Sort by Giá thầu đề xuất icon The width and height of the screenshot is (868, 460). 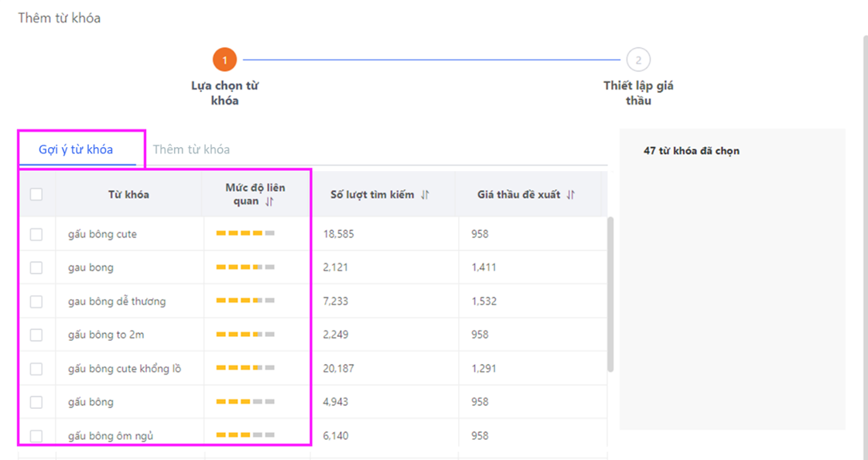pyautogui.click(x=570, y=195)
